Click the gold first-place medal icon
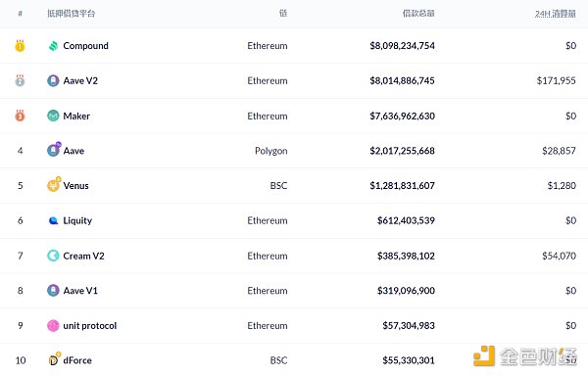588x377 pixels. 20,46
